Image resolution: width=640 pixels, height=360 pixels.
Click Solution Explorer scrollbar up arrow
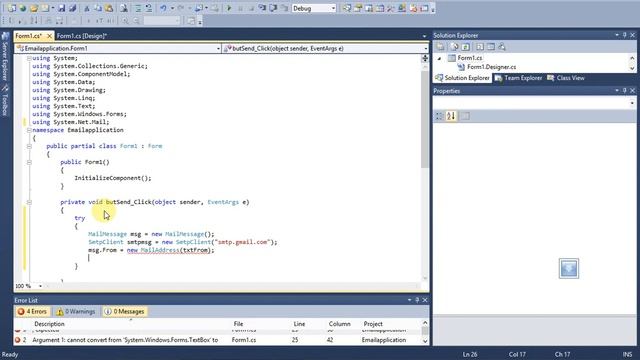632,58
